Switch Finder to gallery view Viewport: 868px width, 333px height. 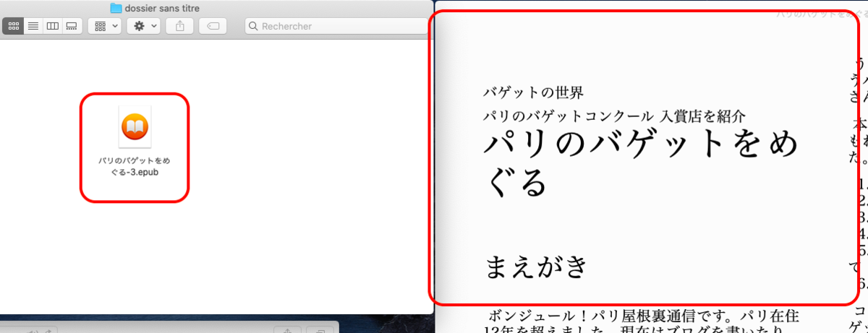(72, 25)
